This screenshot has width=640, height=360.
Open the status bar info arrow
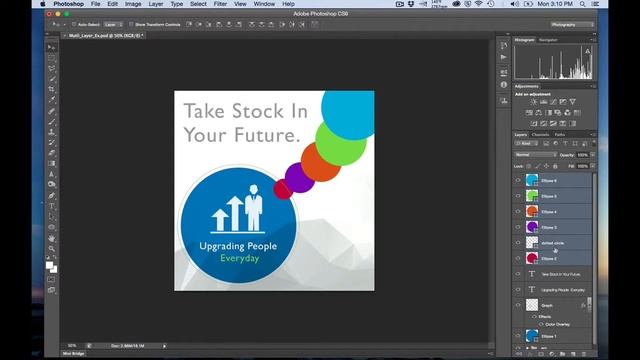click(164, 346)
